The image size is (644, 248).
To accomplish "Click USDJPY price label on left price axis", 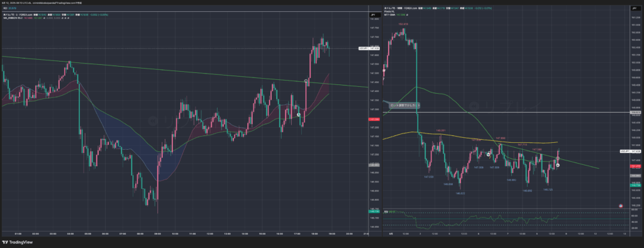I will coord(369,48).
